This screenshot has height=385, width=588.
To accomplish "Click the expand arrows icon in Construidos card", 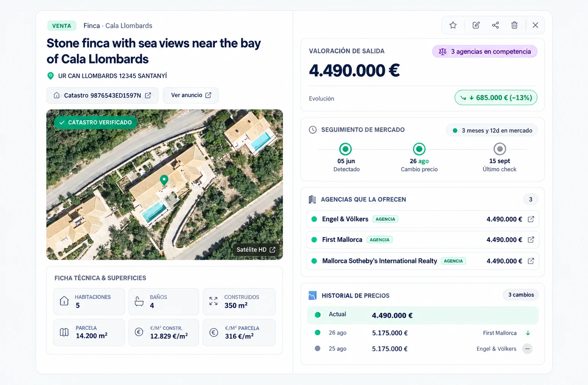I will click(213, 301).
